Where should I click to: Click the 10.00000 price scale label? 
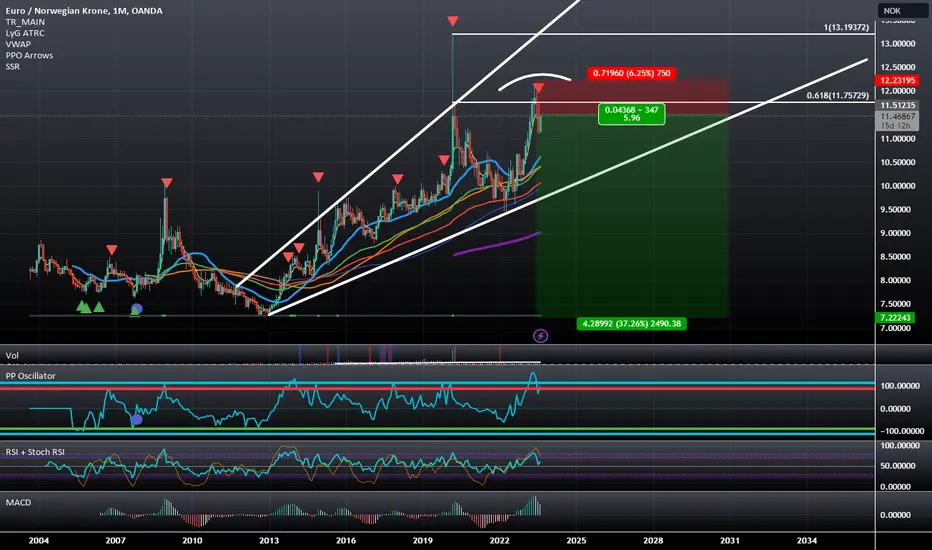click(898, 186)
